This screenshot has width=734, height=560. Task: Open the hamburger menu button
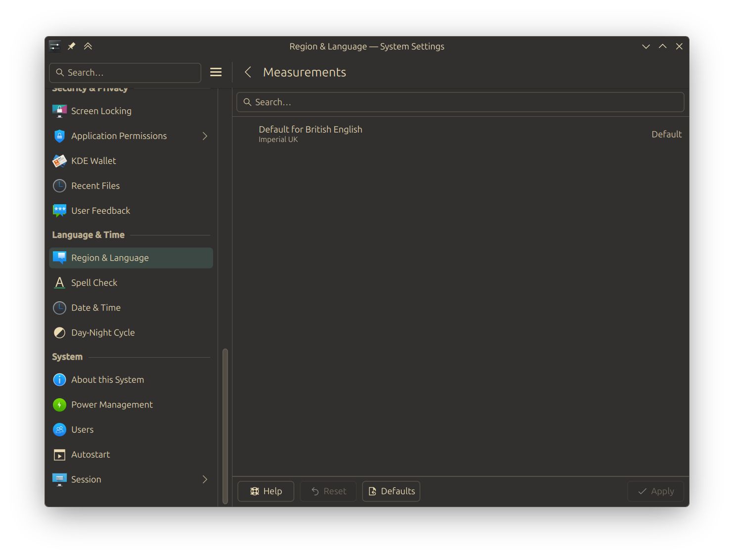tap(216, 72)
